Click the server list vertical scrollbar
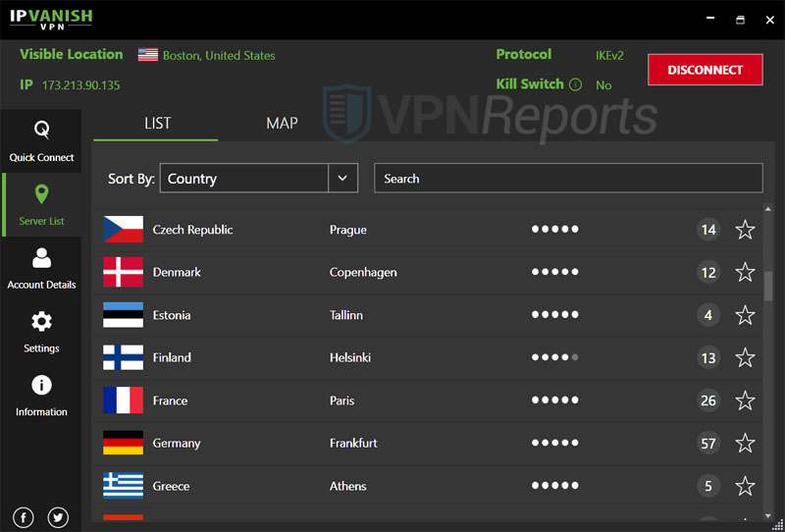Screen dimensions: 785x532 [x=768, y=285]
